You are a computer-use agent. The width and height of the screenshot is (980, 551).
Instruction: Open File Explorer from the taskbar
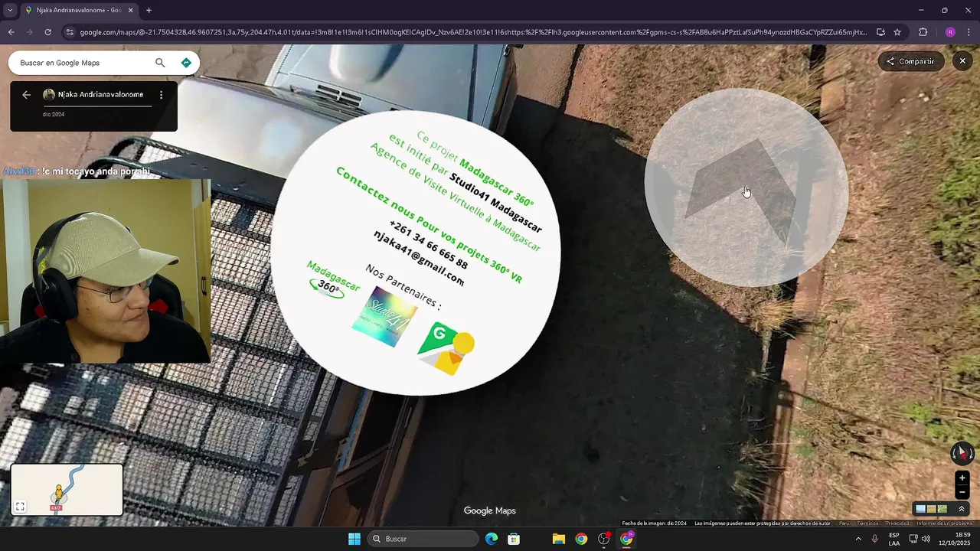(558, 539)
